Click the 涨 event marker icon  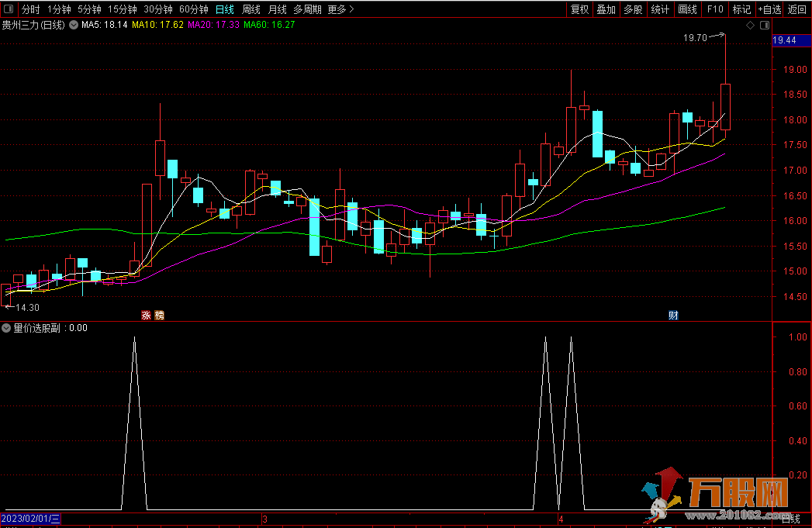click(146, 316)
